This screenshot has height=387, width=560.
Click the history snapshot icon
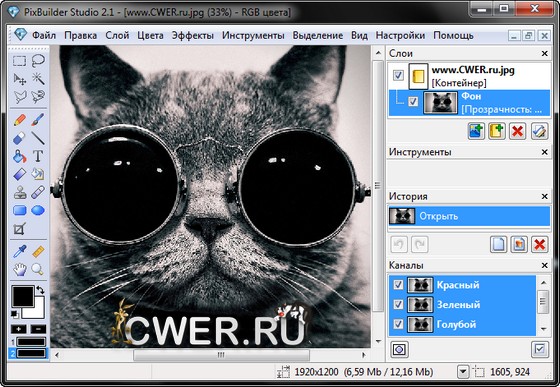(519, 245)
